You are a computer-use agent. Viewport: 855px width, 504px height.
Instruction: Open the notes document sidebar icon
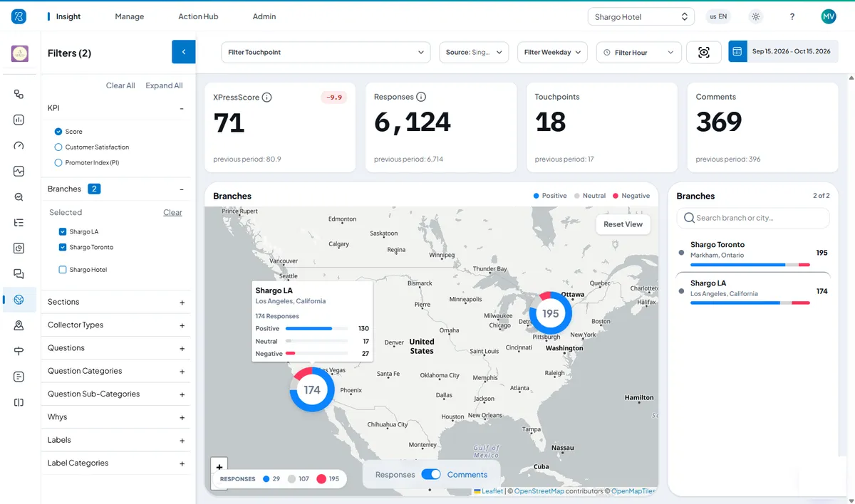click(19, 377)
